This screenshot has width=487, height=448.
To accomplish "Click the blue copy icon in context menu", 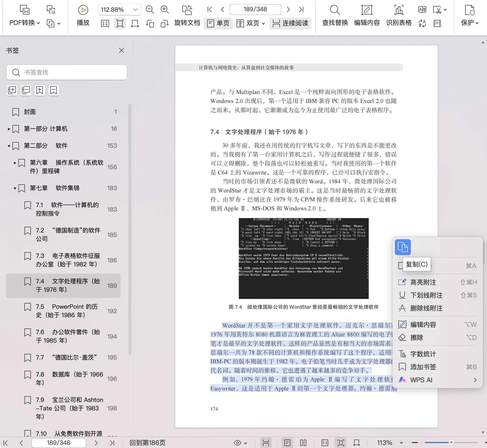I will [403, 247].
